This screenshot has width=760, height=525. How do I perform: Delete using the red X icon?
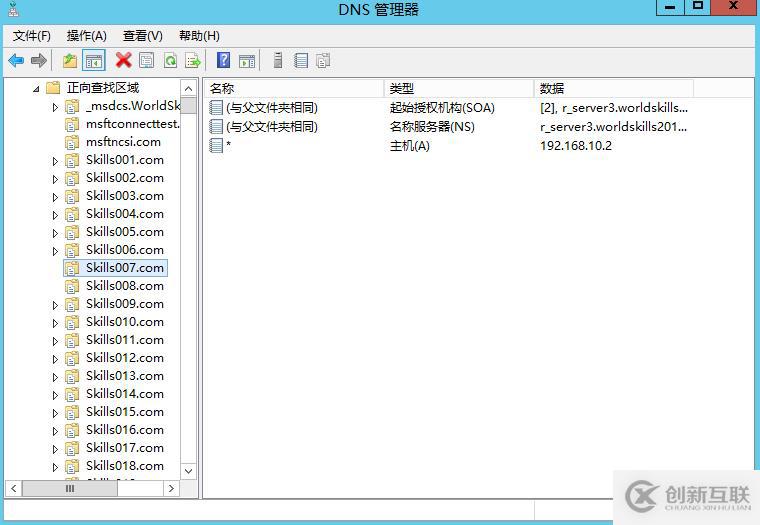tap(124, 61)
